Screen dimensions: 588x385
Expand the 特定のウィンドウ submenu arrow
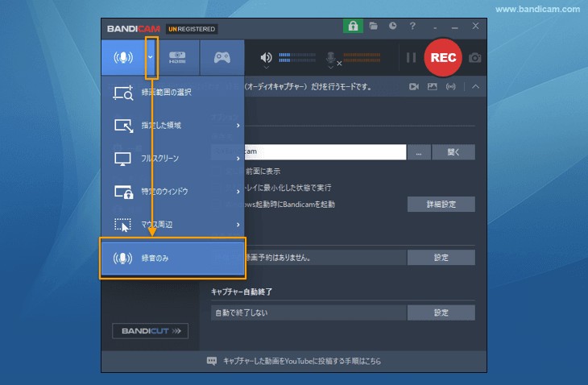click(x=238, y=191)
